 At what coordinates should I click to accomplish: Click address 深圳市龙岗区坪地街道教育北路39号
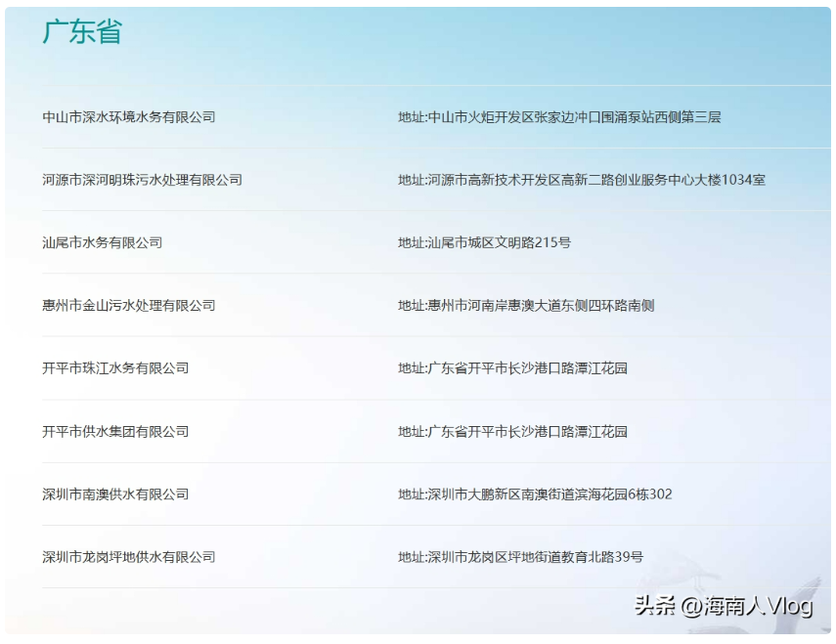pyautogui.click(x=520, y=557)
